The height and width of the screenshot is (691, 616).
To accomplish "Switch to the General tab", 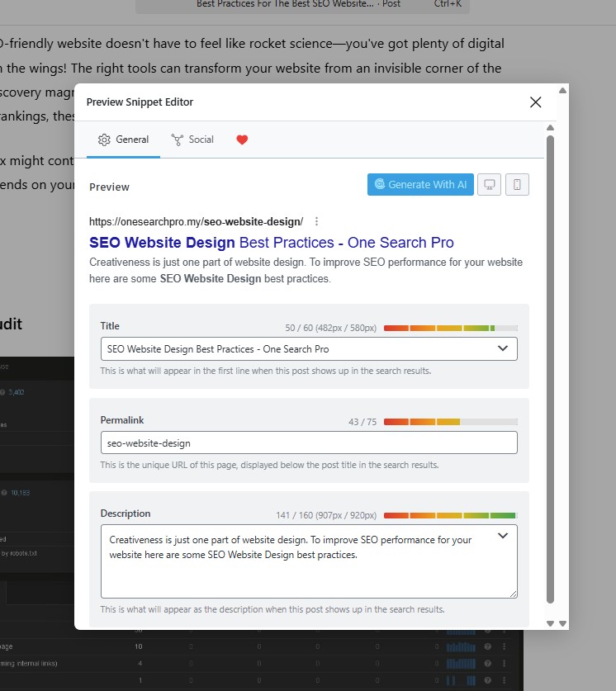I will pos(123,140).
